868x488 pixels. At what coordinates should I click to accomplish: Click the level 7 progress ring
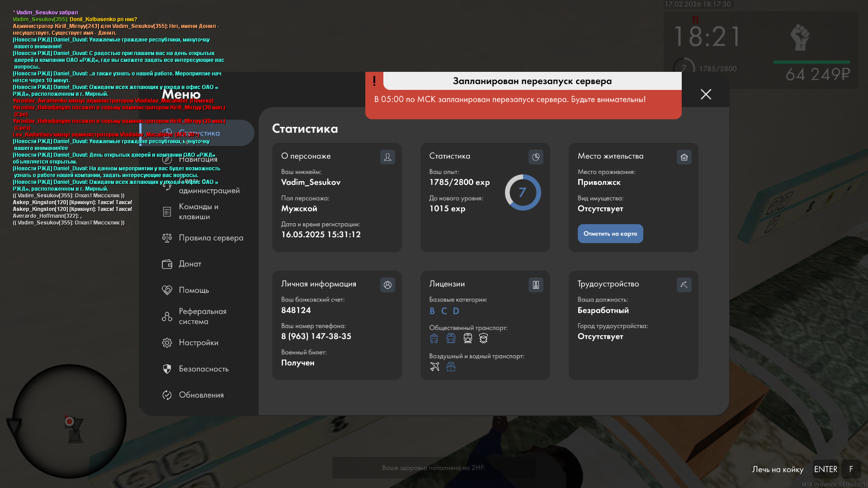(x=523, y=192)
